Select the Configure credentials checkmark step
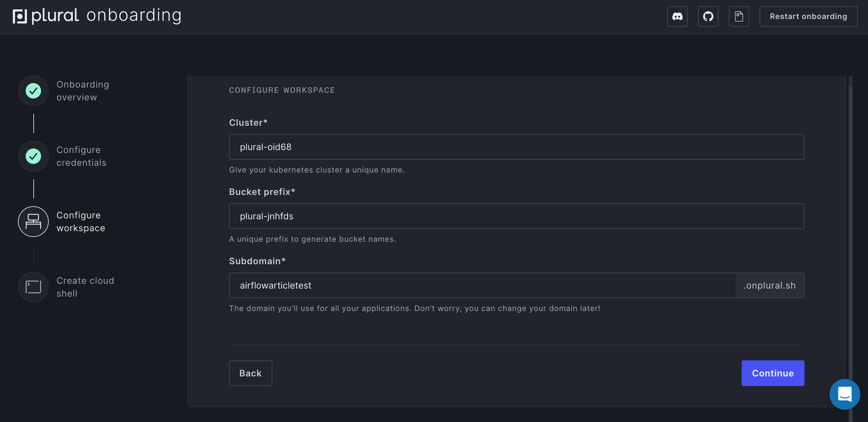Screen dimensions: 868x422 (x=33, y=156)
